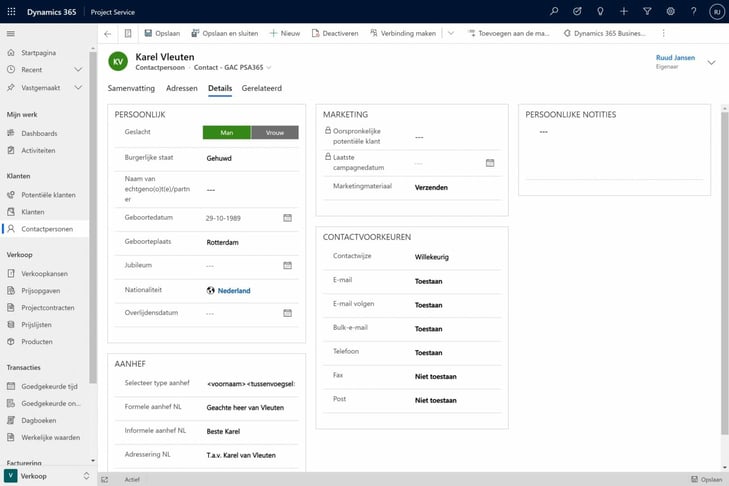This screenshot has height=486, width=729.
Task: Open Verkoopkansen in sidebar
Action: [x=45, y=273]
